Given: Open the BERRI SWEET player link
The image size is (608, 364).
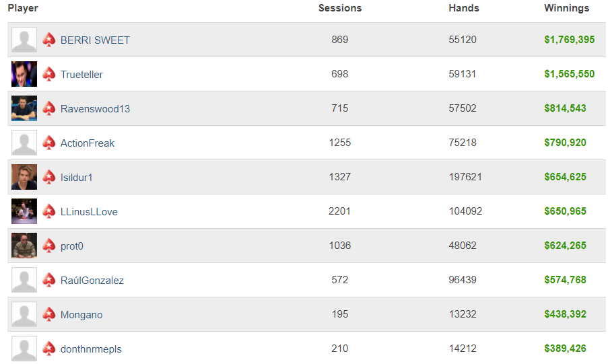Looking at the screenshot, I should click(95, 40).
